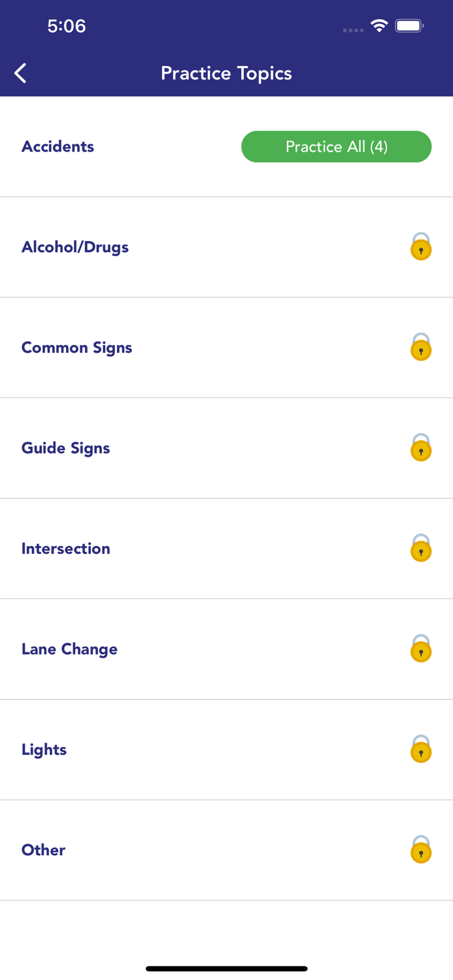Tap the lock icon next to Other
Image resolution: width=453 pixels, height=980 pixels.
420,851
